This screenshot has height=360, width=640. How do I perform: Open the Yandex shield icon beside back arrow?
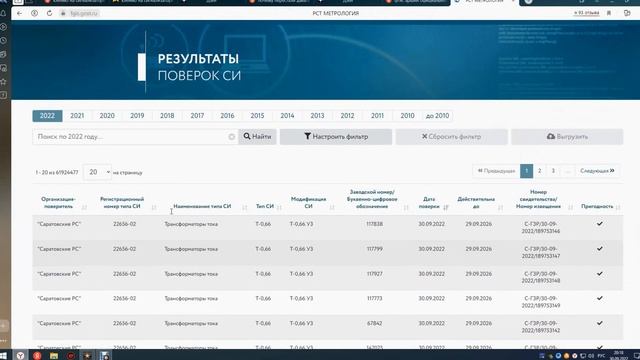tap(35, 13)
